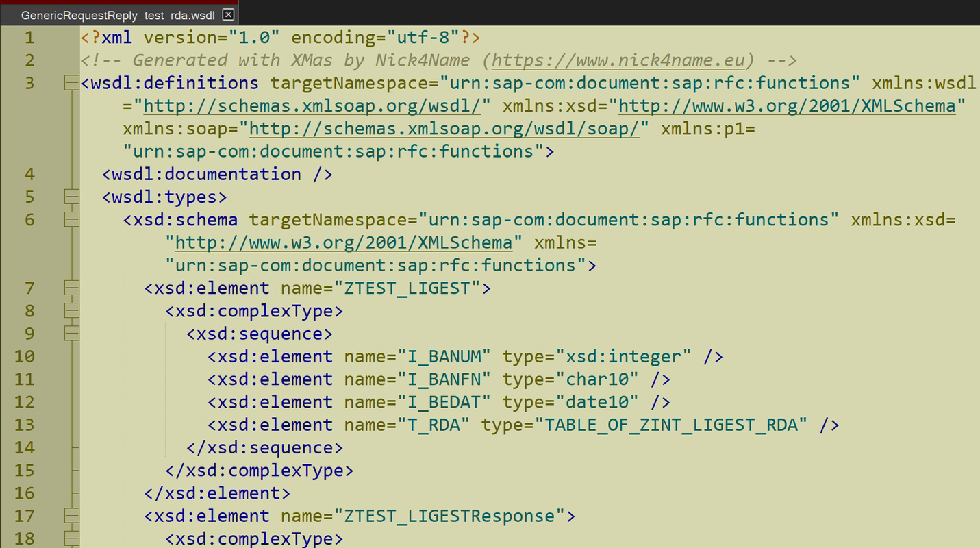
Task: Collapse the xsd:schema fold on line 6
Action: pyautogui.click(x=71, y=220)
